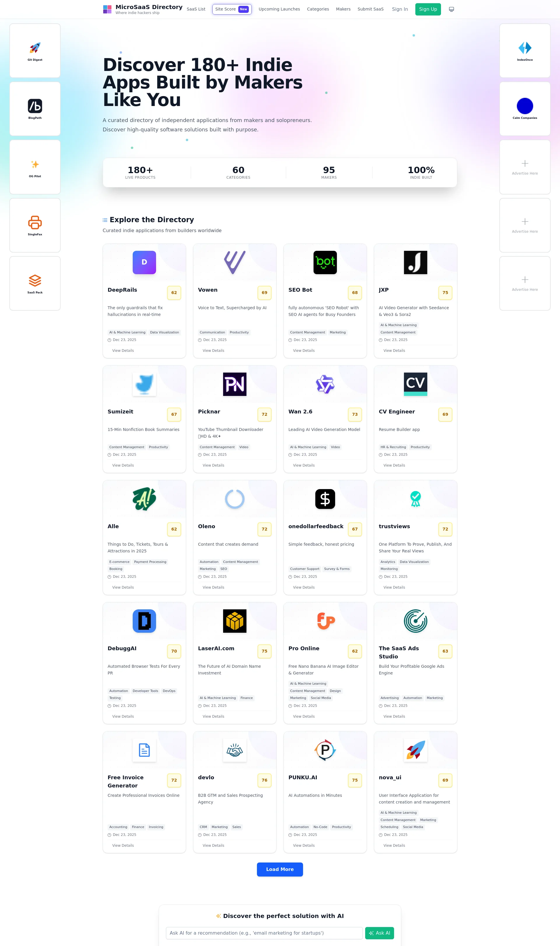Open the Calm Companies blue circle icon

524,106
